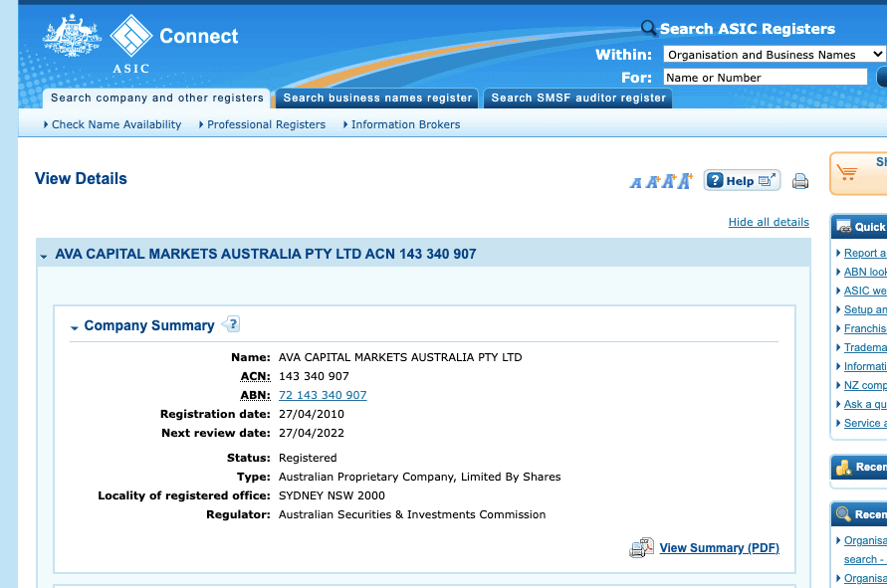Collapse the AVA Capital Markets Australia section

(x=44, y=256)
